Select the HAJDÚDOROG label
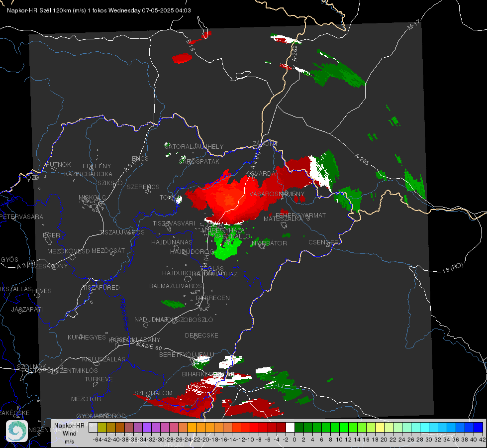This screenshot has height=448, width=487. (192, 251)
